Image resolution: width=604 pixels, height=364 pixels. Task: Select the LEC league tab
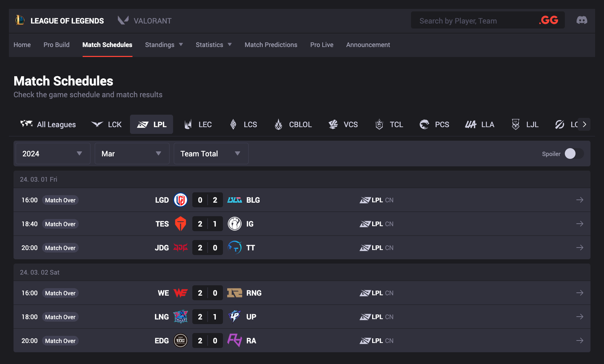198,124
